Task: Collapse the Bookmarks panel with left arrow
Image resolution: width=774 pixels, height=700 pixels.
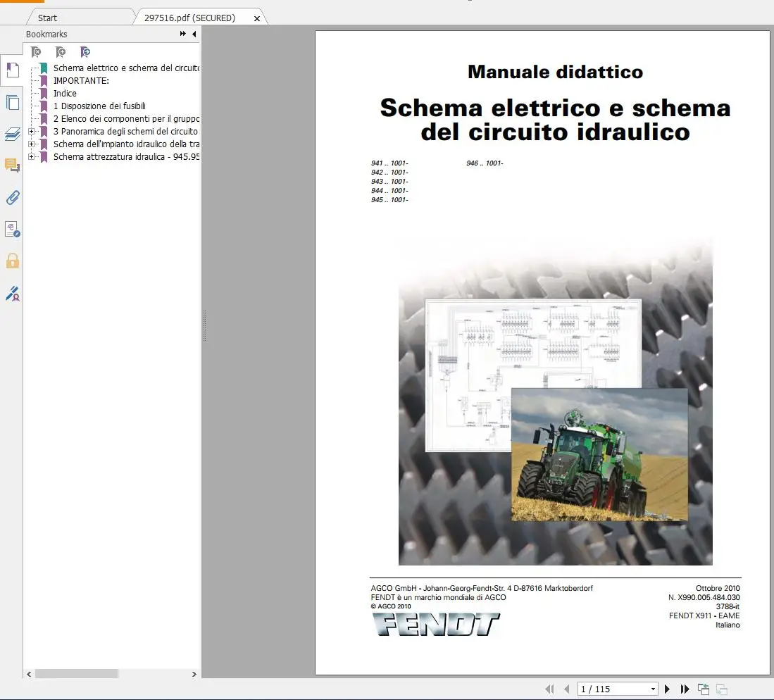Action: pyautogui.click(x=194, y=34)
